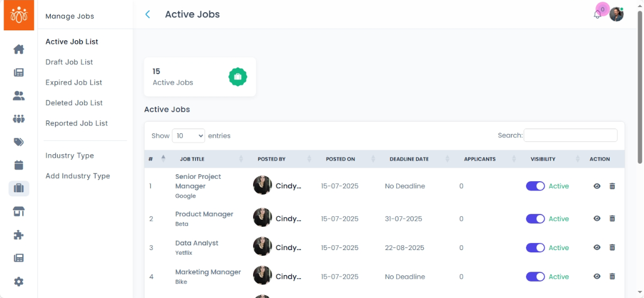Go to Expired Job List
The image size is (644, 298).
click(74, 82)
